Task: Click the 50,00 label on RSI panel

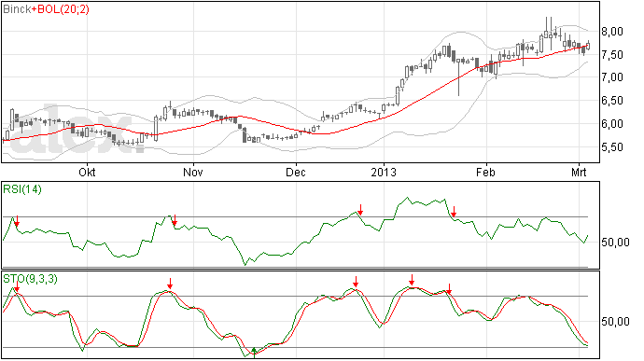Action: (x=615, y=243)
